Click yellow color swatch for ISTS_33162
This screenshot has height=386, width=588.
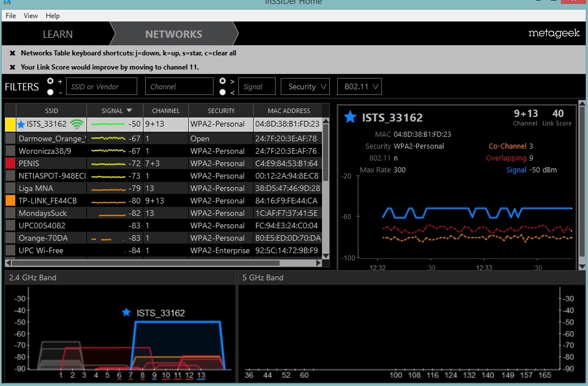pos(11,124)
